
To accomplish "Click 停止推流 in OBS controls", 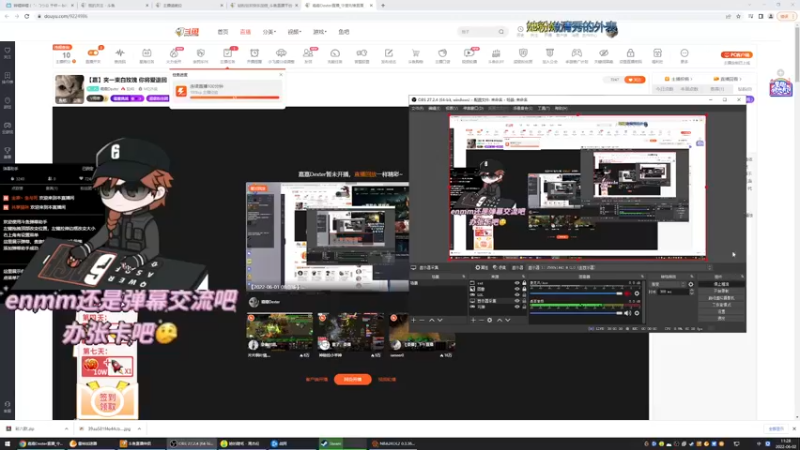I will click(x=721, y=284).
